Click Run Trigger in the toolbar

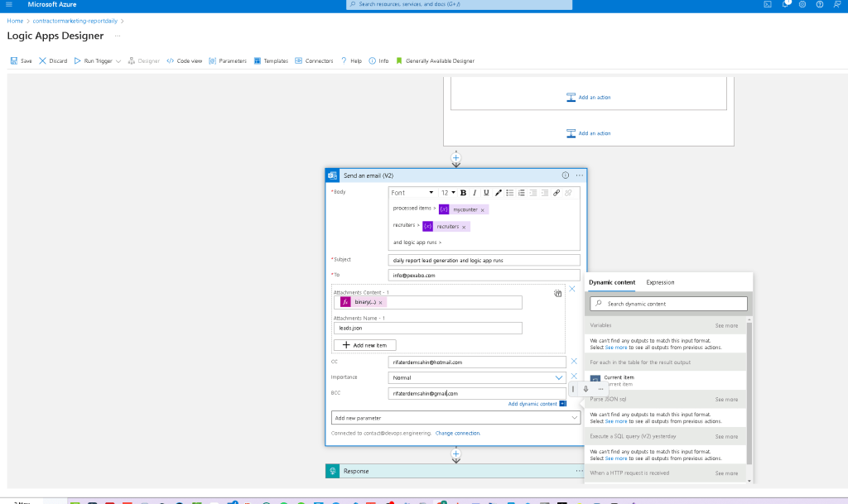pyautogui.click(x=93, y=61)
